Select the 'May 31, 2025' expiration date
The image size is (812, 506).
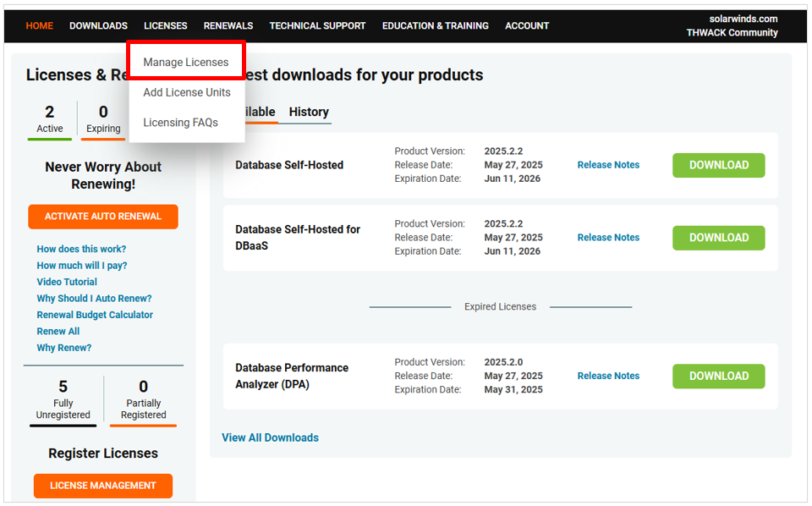click(x=513, y=389)
